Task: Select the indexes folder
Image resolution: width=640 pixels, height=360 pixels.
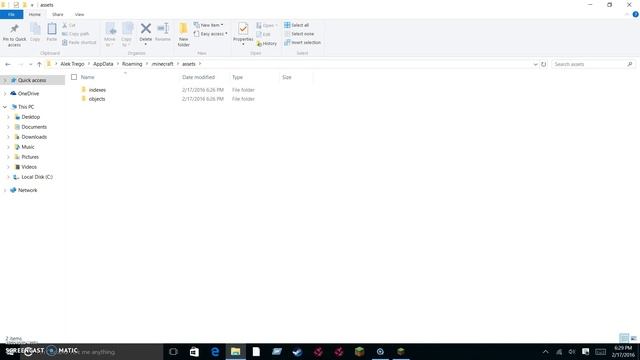Action: pos(97,90)
